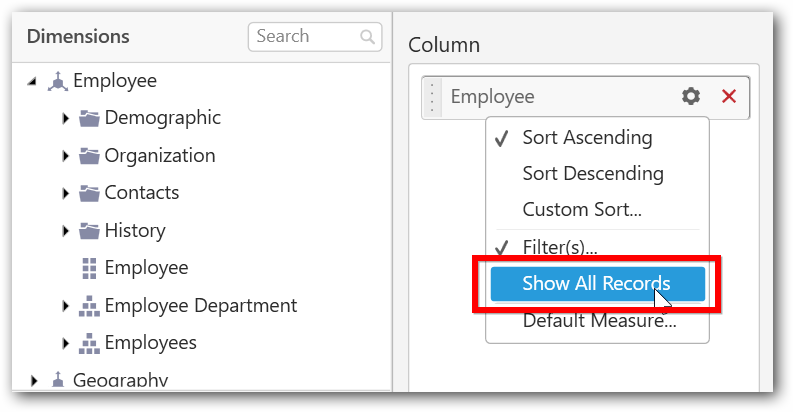The height and width of the screenshot is (412, 793).
Task: Select Show All Records menu entry
Action: click(x=596, y=284)
